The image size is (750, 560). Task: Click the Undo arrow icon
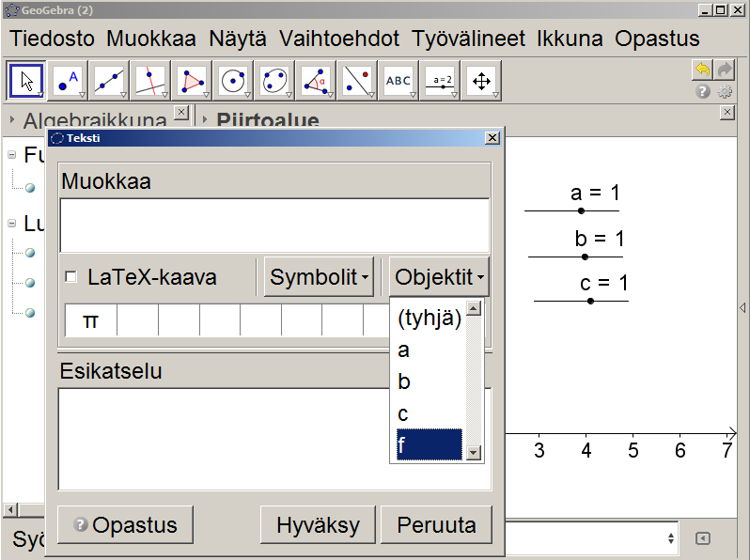click(x=702, y=70)
